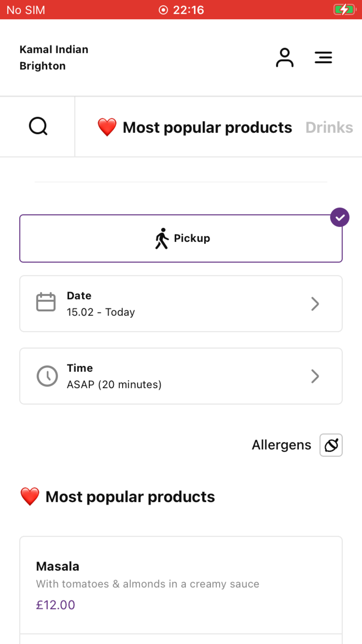This screenshot has width=362, height=644.
Task: Expand the Time chevron arrow
Action: point(315,376)
